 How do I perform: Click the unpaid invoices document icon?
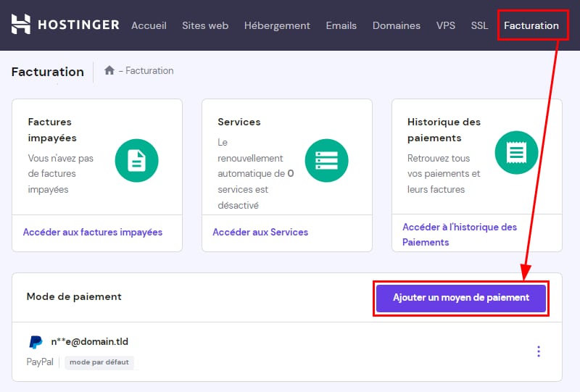click(136, 159)
